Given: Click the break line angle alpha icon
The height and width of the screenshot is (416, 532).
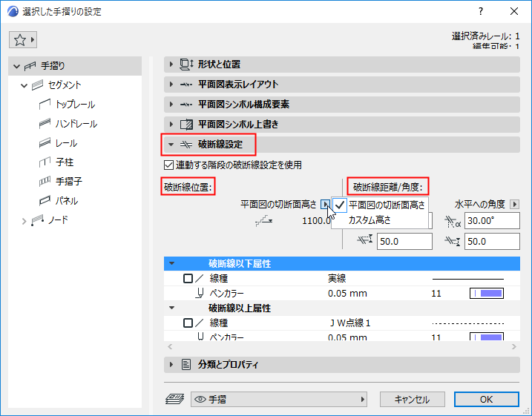Looking at the screenshot, I should click(x=453, y=222).
